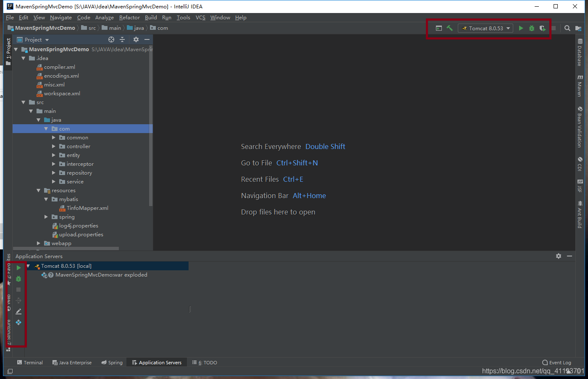The image size is (588, 379).
Task: Debug Tomcat 8.0.53 from top toolbar
Action: pos(532,28)
